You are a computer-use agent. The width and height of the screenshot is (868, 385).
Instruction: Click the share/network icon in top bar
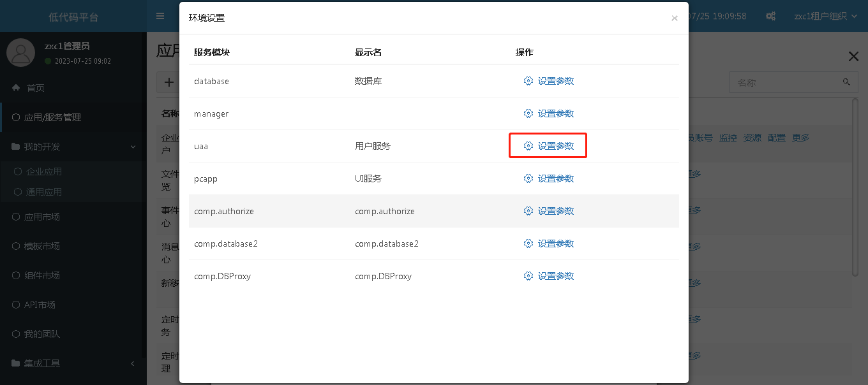tap(771, 16)
